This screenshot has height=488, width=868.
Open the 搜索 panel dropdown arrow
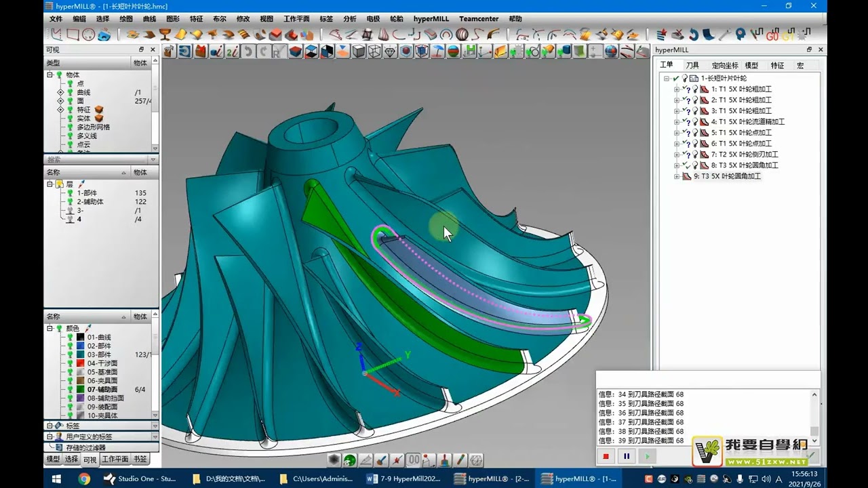coord(153,160)
